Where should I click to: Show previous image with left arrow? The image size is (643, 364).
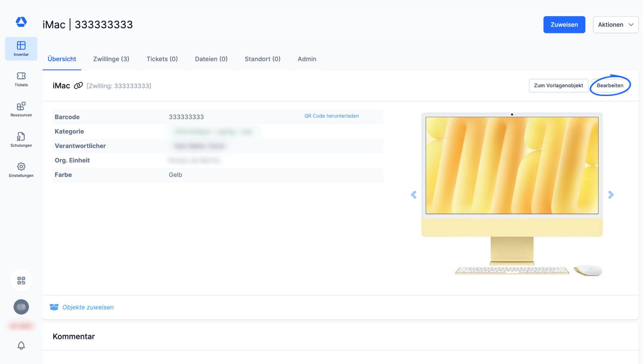click(413, 195)
